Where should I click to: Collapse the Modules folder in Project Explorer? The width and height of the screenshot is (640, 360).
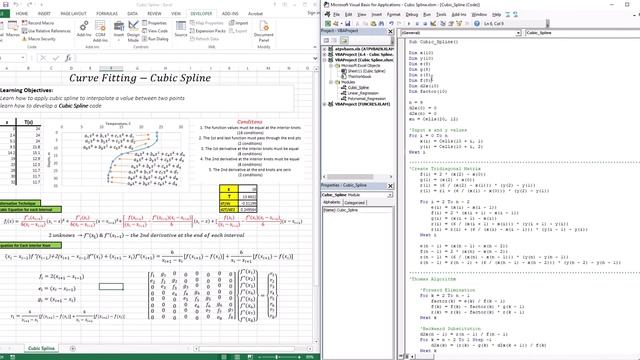pos(331,82)
